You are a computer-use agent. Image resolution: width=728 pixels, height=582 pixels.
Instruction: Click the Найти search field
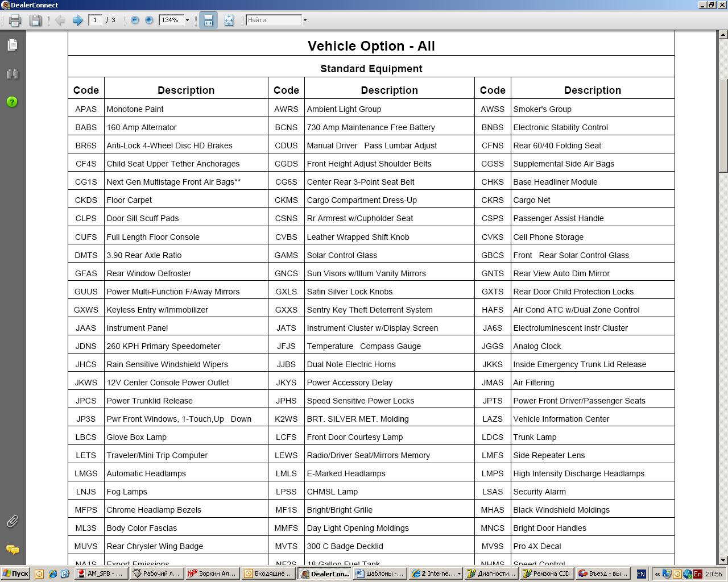click(x=274, y=20)
